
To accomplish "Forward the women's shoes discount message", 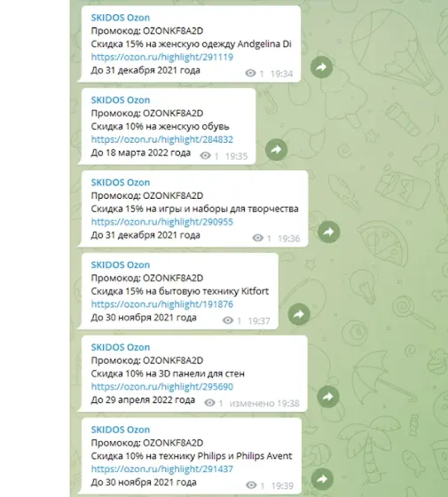I will pyautogui.click(x=276, y=149).
